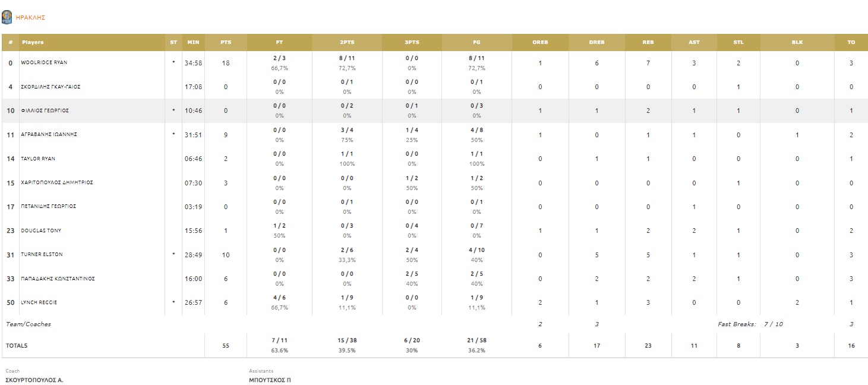The height and width of the screenshot is (385, 868).
Task: Open TAYLOR RYAN player entry
Action: tap(38, 159)
